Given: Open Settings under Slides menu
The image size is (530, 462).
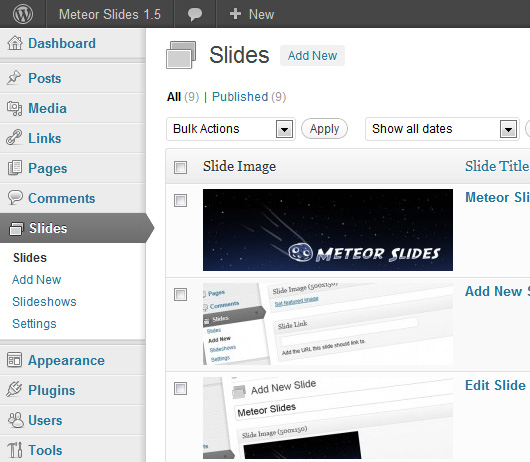Looking at the screenshot, I should 34,323.
